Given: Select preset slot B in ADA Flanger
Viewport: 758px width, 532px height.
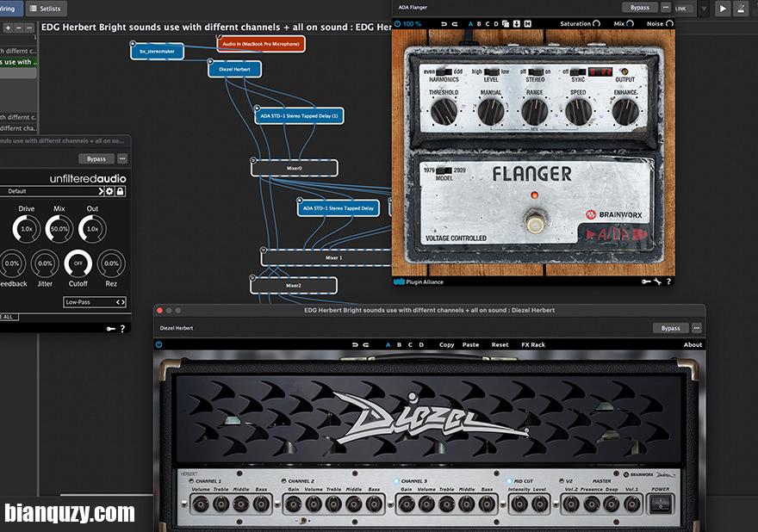Looking at the screenshot, I should point(479,24).
